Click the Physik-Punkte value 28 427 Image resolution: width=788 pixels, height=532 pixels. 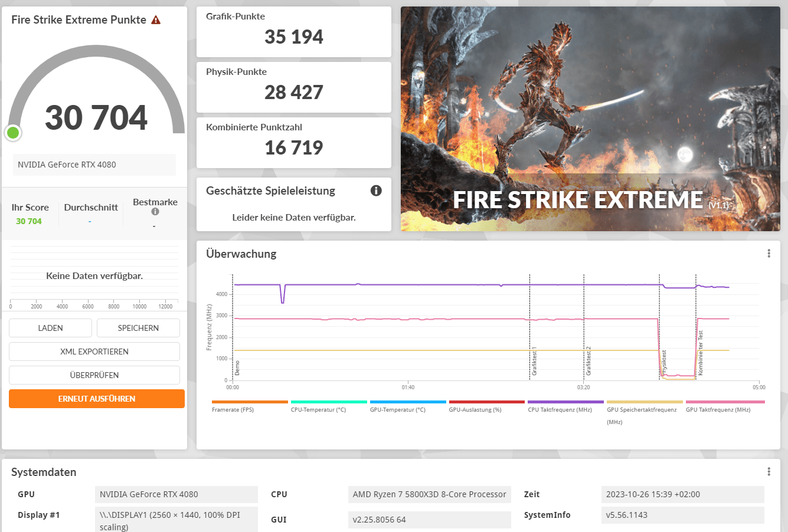(x=294, y=93)
